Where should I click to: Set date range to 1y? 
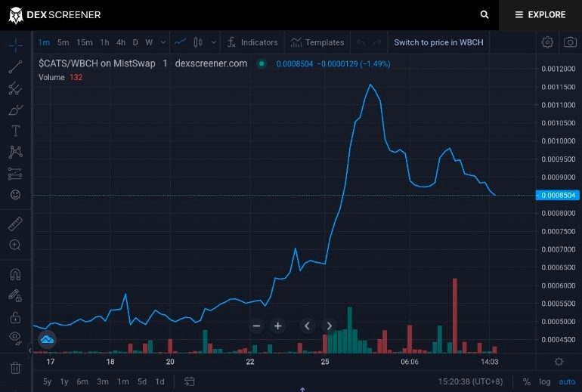point(64,381)
